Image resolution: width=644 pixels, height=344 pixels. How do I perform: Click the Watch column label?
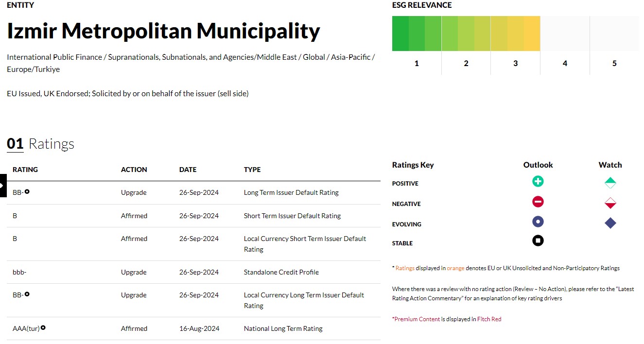[610, 165]
